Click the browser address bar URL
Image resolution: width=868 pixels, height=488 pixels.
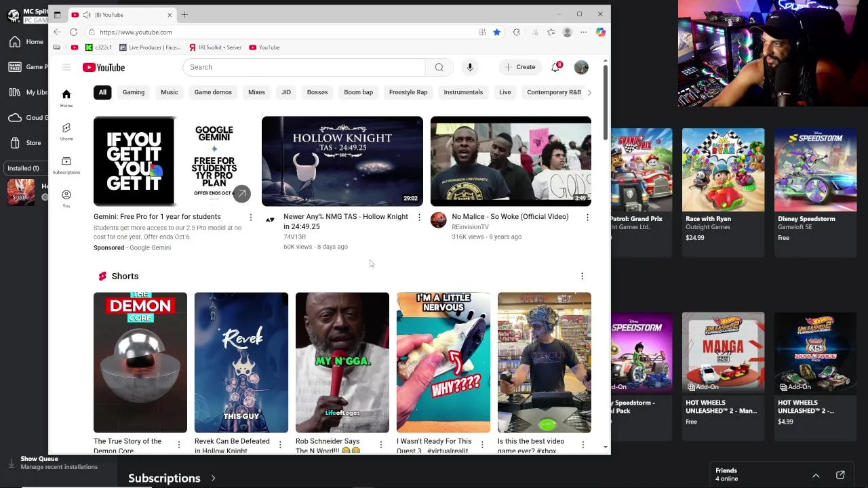tap(136, 32)
